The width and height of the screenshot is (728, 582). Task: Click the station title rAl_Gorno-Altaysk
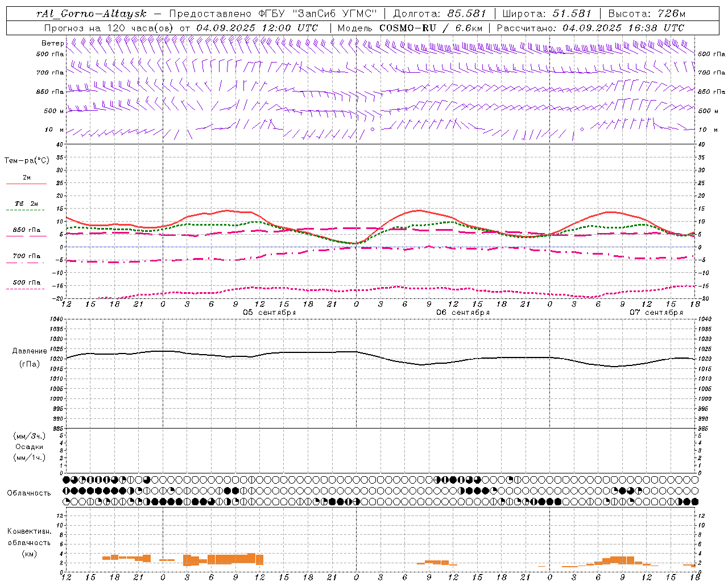point(91,14)
